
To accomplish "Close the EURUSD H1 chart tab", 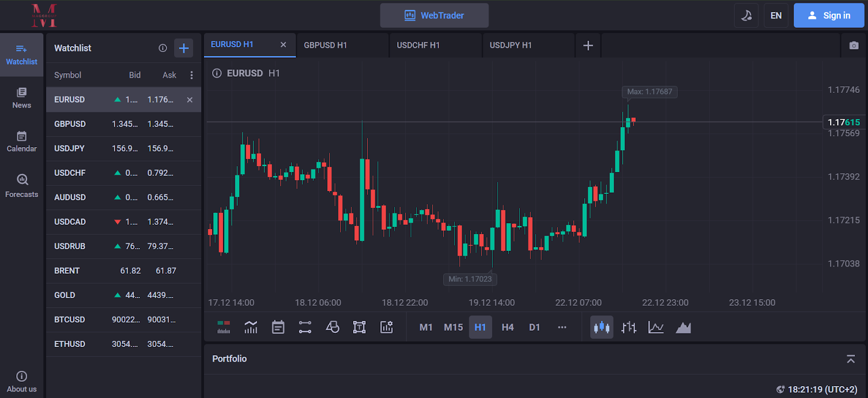I will tap(283, 45).
